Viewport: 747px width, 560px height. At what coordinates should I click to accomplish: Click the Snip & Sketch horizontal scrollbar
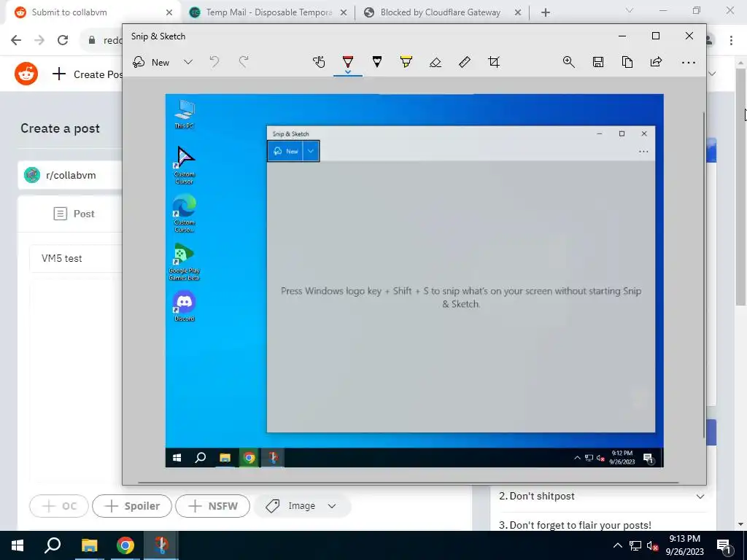click(408, 483)
